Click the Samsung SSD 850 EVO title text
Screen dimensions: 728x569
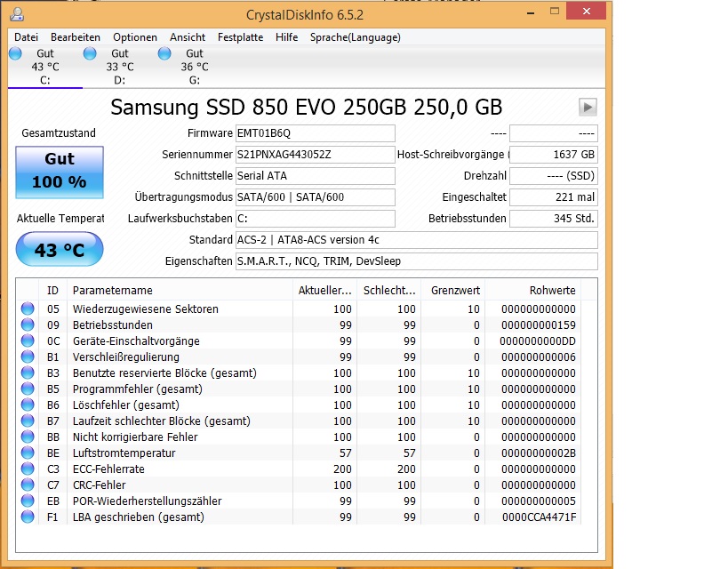pos(307,108)
